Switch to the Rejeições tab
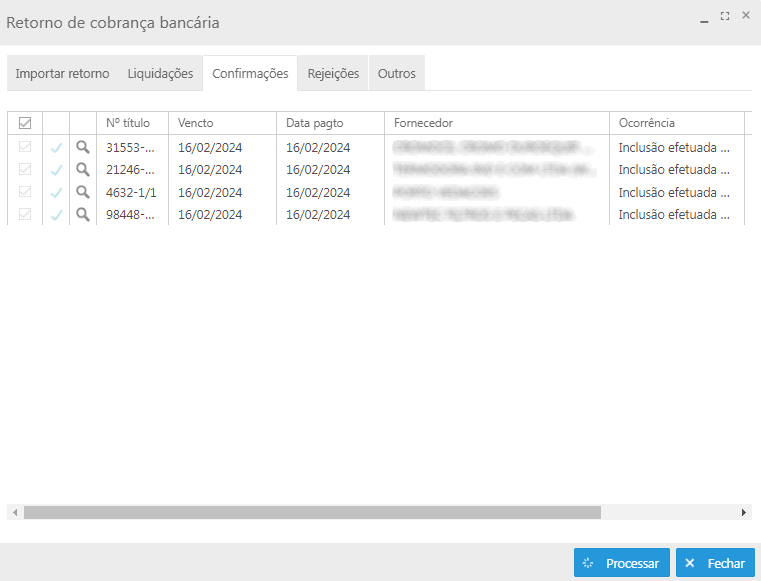The width and height of the screenshot is (761, 581). pos(333,74)
